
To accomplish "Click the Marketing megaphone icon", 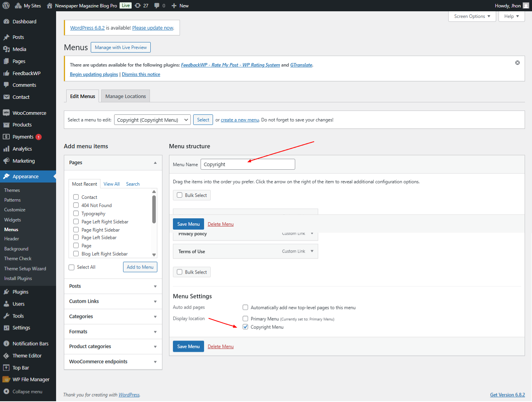I will point(6,161).
